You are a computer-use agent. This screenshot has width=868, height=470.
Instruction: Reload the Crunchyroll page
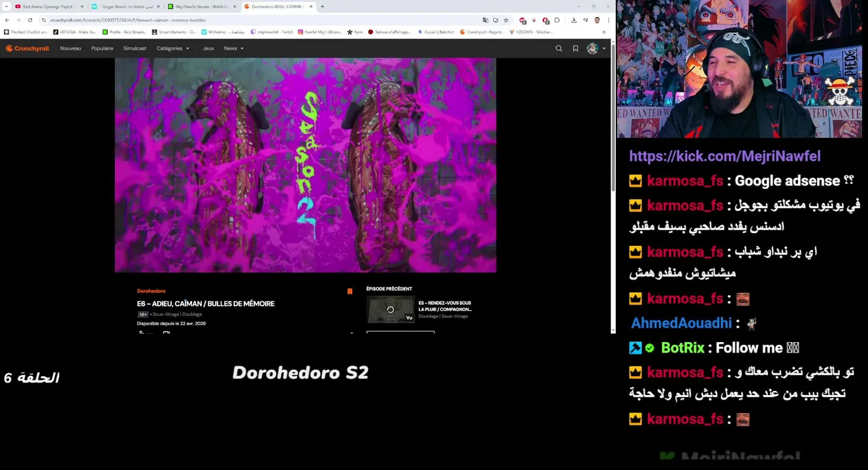coord(29,20)
